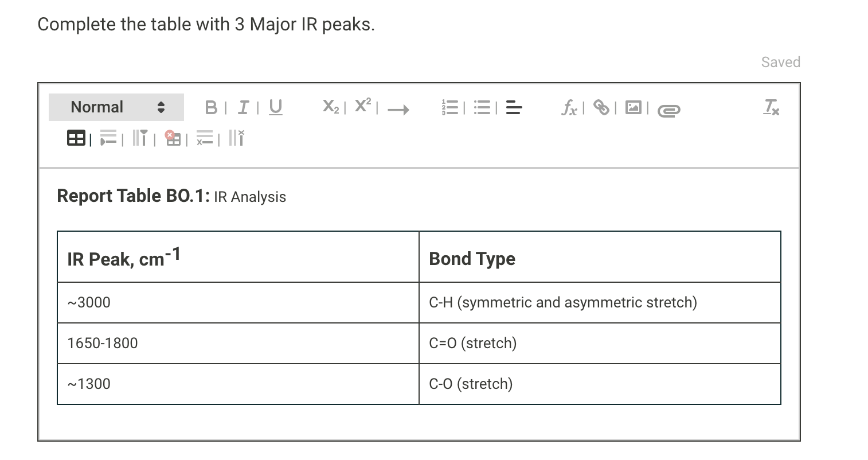Toggle bold formatting
The image size is (868, 460).
211,107
